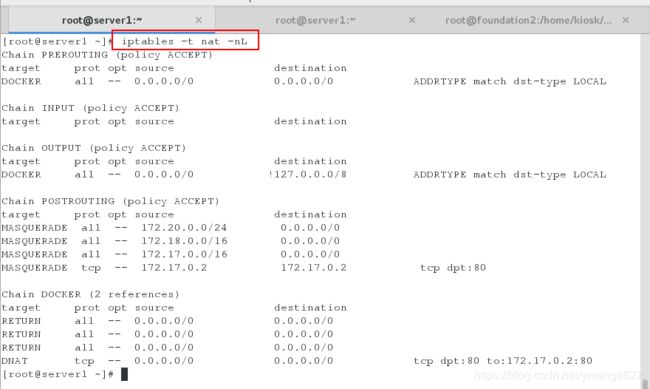Select the 'Chain DOCKER (2 references)' line
Image resolution: width=650 pixels, height=389 pixels.
click(x=90, y=294)
